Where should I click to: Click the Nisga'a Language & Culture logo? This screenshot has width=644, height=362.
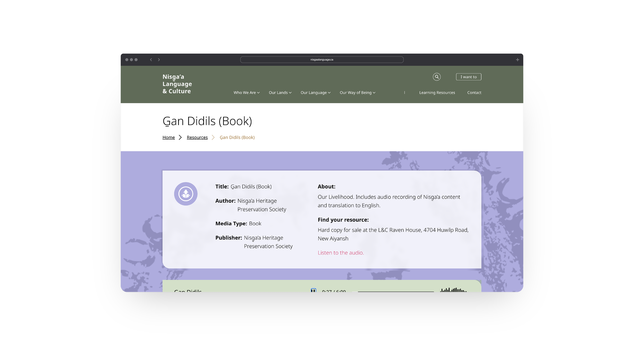pyautogui.click(x=177, y=84)
